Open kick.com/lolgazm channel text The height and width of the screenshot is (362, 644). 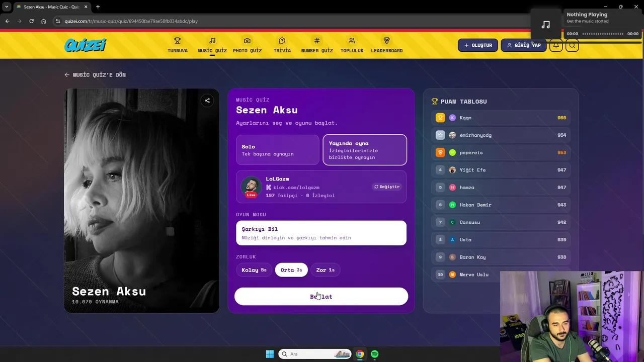point(296,188)
